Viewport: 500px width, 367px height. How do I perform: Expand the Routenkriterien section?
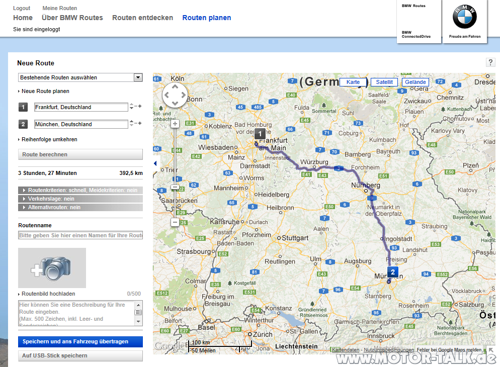[80, 190]
